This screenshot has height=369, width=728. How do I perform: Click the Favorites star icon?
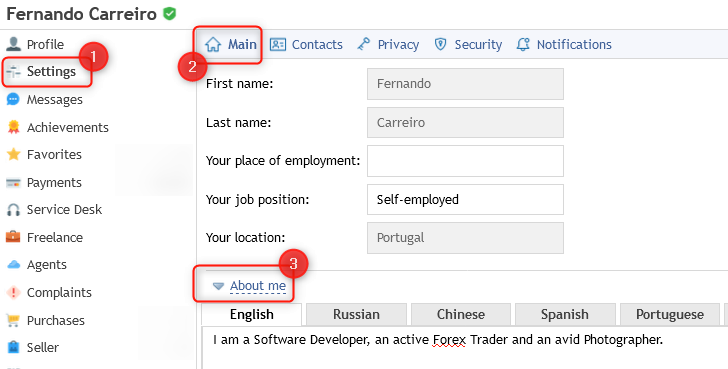pos(13,154)
